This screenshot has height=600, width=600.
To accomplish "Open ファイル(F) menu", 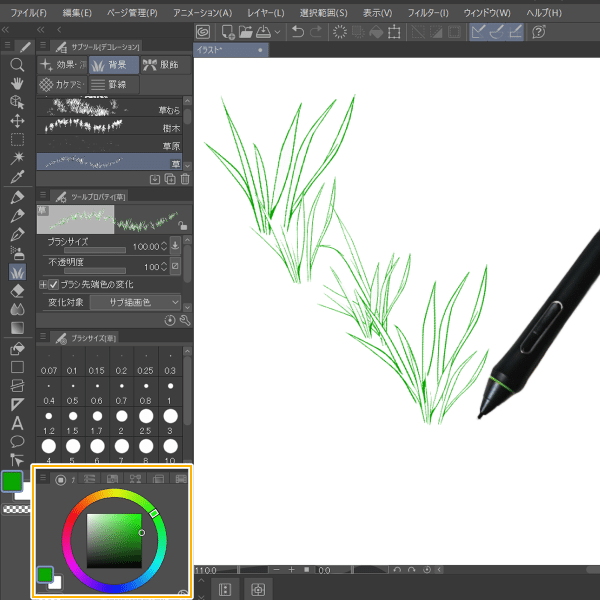I will (x=29, y=13).
